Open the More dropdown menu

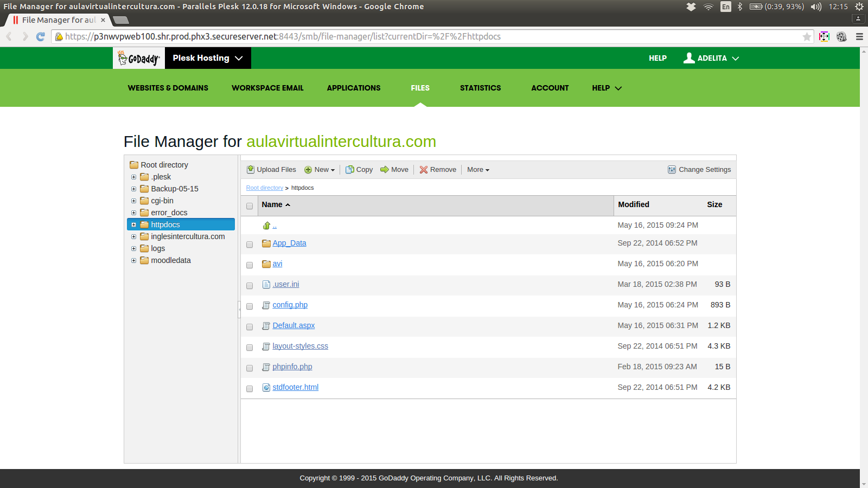[x=478, y=170]
